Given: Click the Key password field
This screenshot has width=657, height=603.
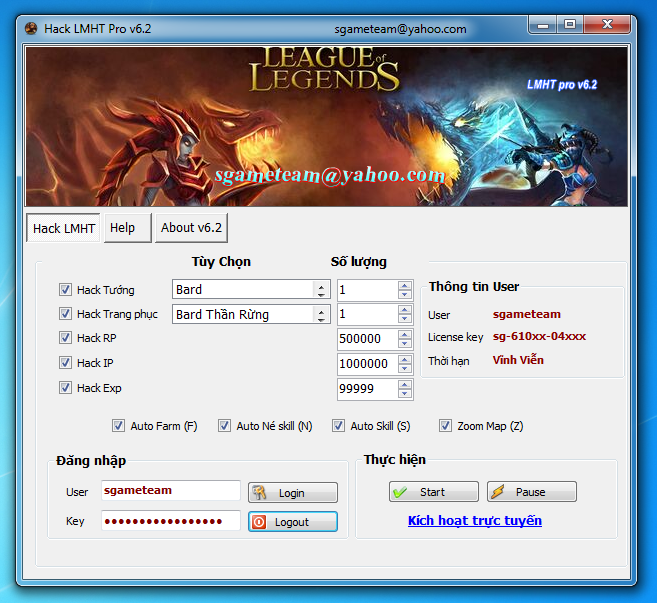Looking at the screenshot, I should pyautogui.click(x=171, y=521).
